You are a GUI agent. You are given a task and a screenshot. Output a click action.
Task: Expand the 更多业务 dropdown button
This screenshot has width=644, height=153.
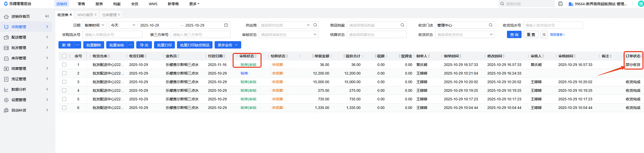pyautogui.click(x=228, y=45)
